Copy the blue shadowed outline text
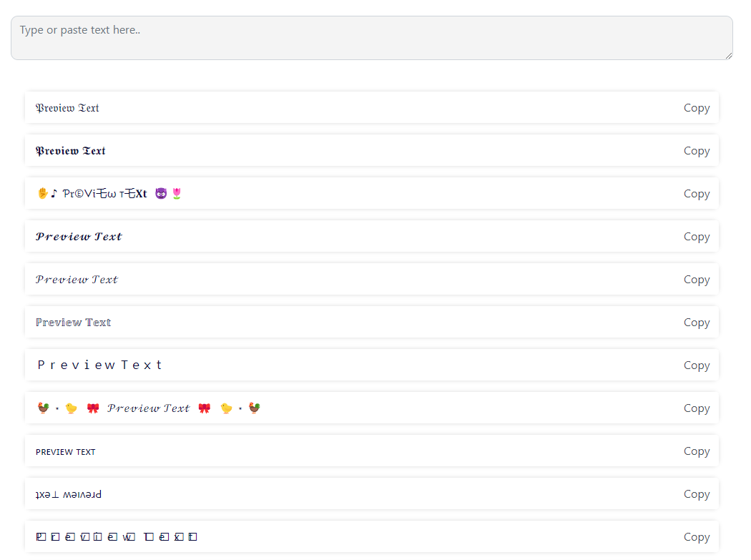751x560 pixels. pyautogui.click(x=696, y=322)
